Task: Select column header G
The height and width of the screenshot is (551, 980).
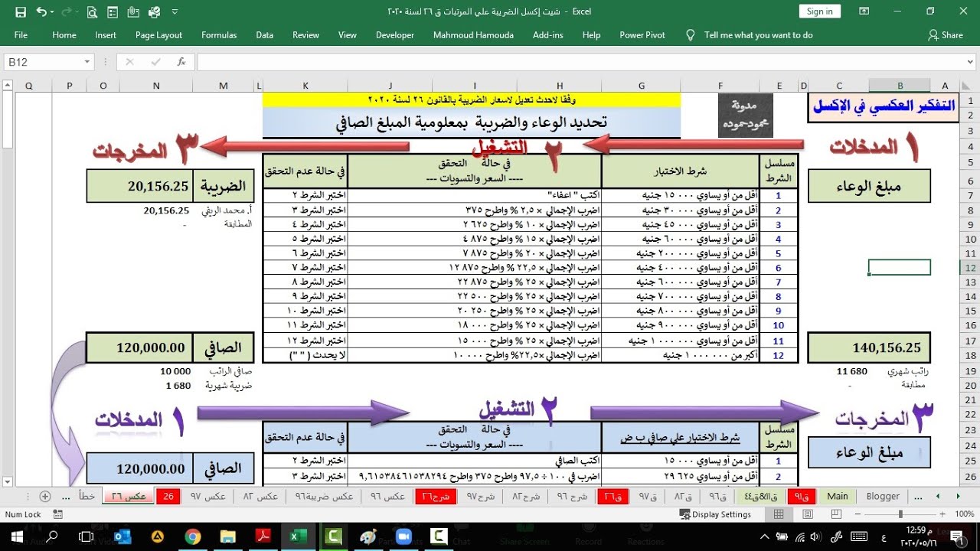Action: pos(642,86)
